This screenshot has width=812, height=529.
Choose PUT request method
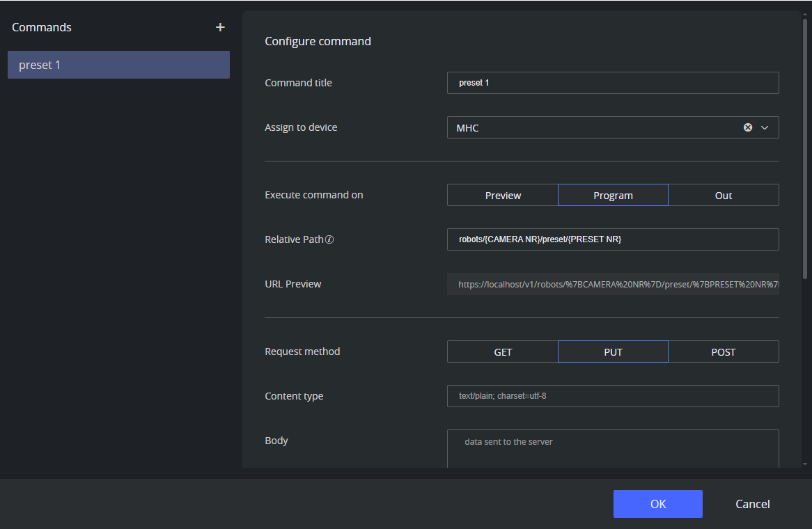[613, 352]
